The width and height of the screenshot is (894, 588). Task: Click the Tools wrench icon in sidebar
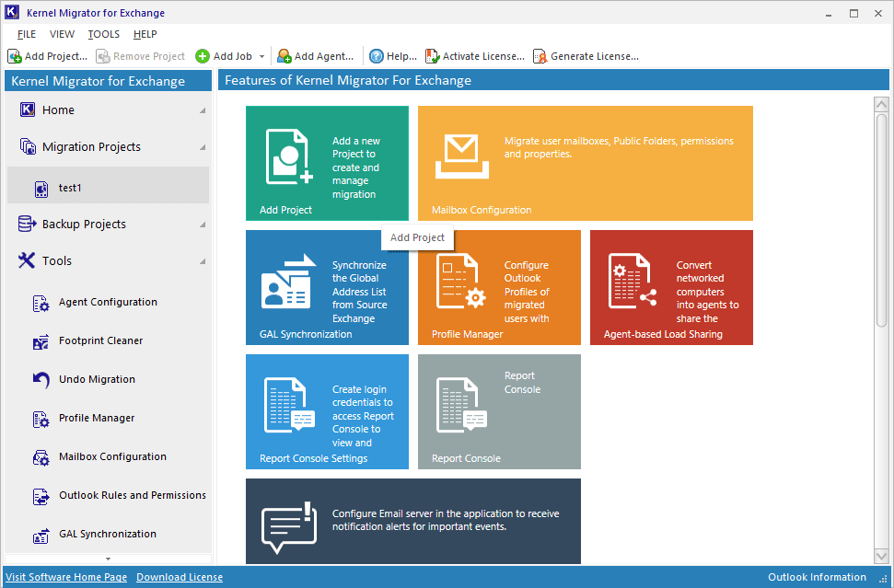(26, 260)
